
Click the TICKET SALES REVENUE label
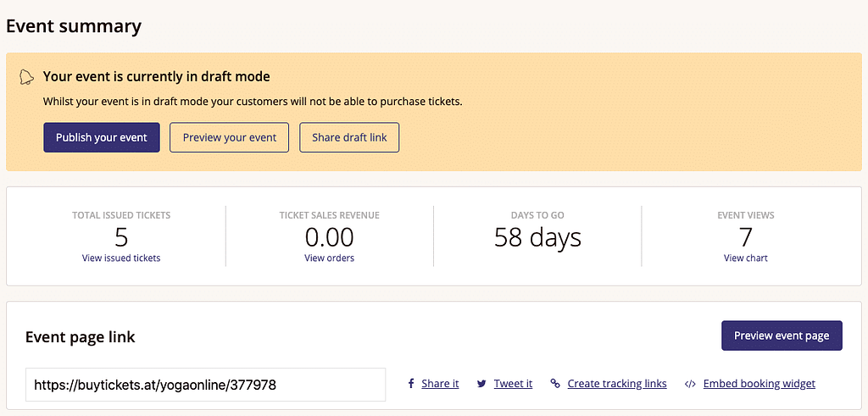point(330,215)
